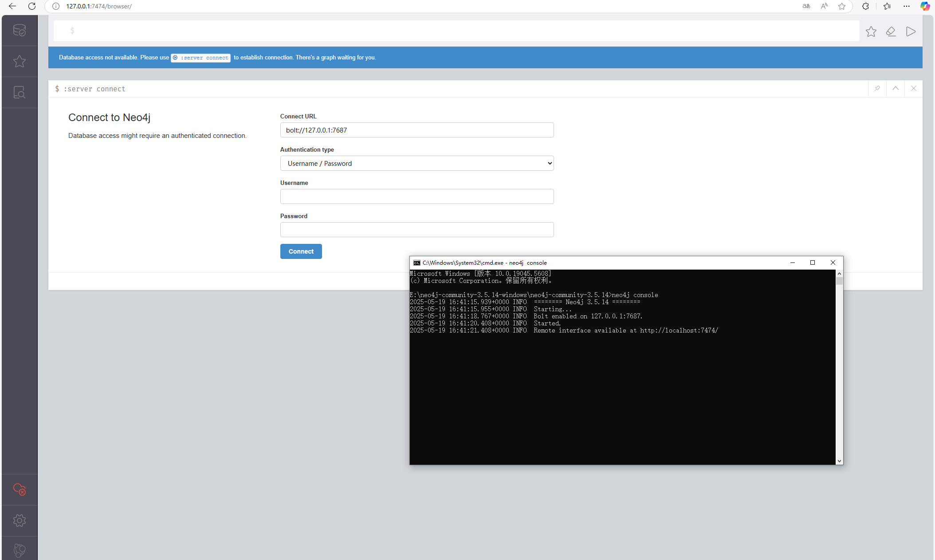Open the read aloud icon

coord(824,6)
